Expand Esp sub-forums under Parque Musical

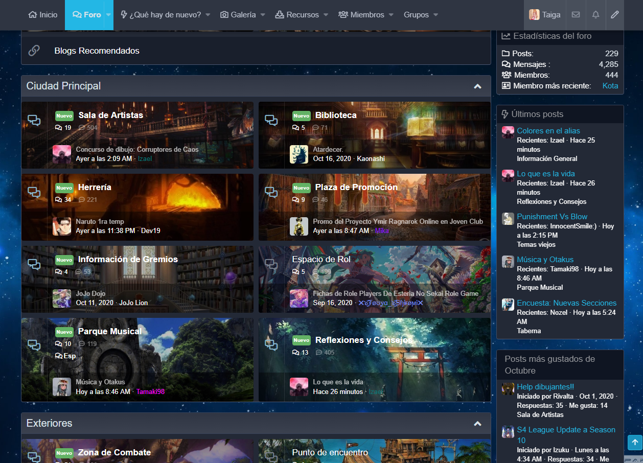coord(66,356)
